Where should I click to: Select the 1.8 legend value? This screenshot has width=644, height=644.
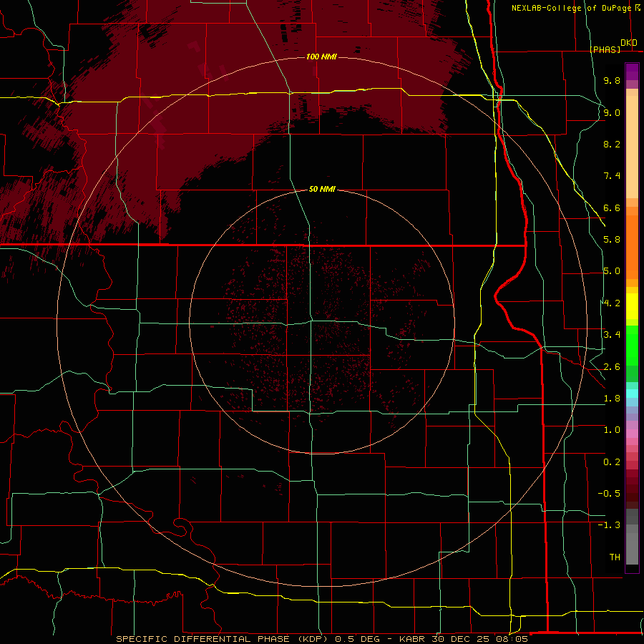click(x=612, y=399)
